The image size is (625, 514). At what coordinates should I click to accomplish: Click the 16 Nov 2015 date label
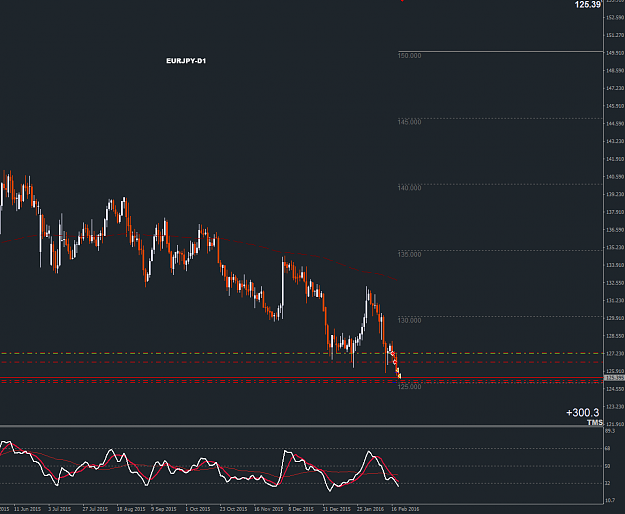[268, 509]
